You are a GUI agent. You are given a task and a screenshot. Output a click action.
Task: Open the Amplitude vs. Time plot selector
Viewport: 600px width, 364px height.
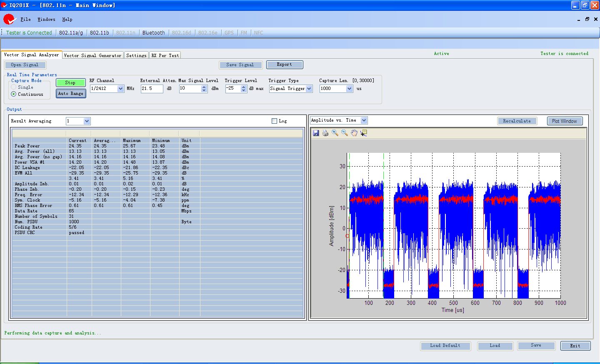[x=364, y=120]
